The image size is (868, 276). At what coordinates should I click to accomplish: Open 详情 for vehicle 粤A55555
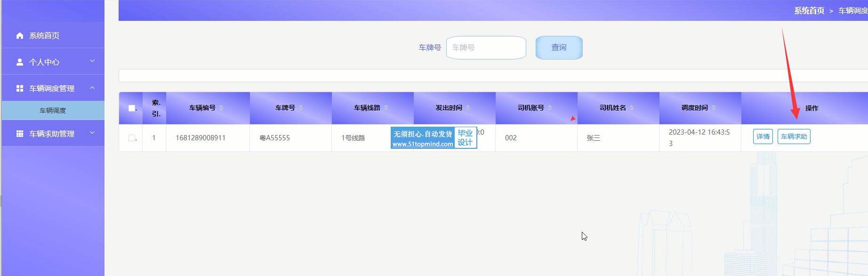point(763,137)
